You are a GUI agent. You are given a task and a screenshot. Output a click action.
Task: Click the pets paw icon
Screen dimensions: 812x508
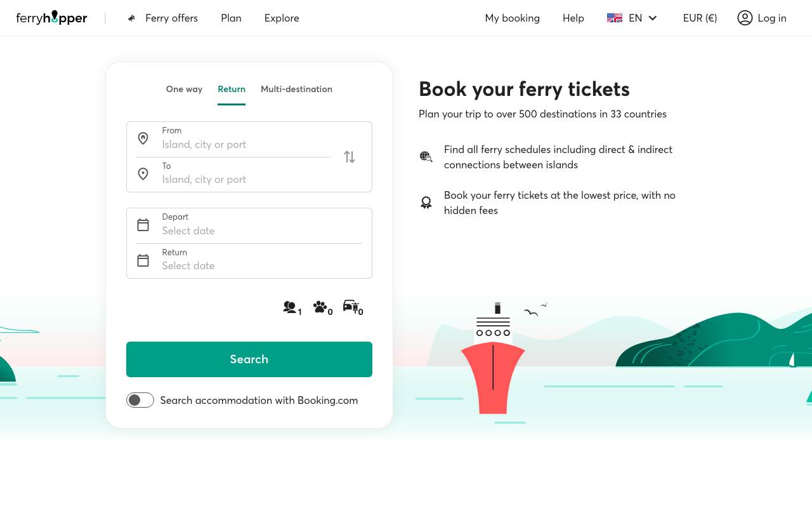coord(321,307)
